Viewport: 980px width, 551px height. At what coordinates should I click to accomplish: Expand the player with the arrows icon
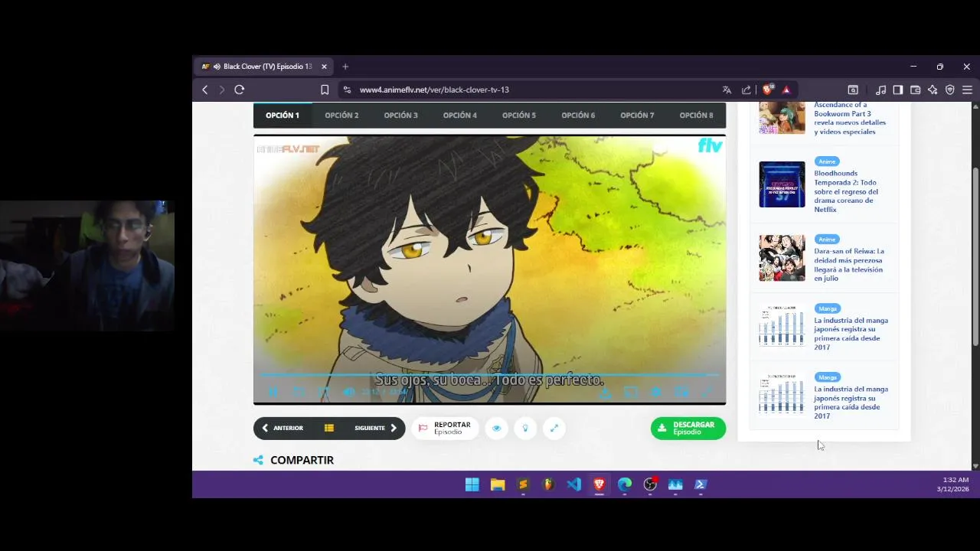pos(554,428)
